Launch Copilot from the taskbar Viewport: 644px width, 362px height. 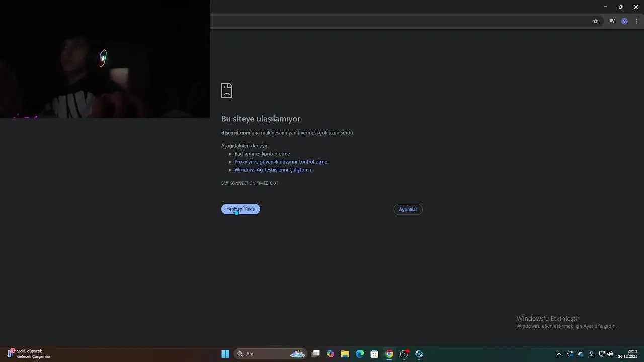click(x=330, y=354)
